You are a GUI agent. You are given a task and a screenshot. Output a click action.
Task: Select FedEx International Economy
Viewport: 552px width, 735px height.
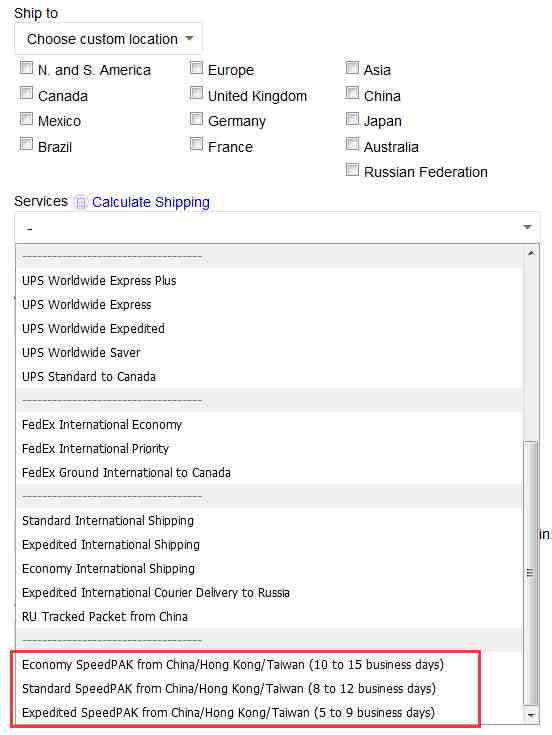269,425
